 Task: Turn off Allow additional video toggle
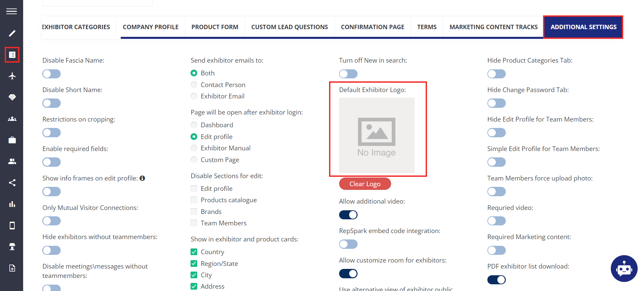tap(348, 215)
